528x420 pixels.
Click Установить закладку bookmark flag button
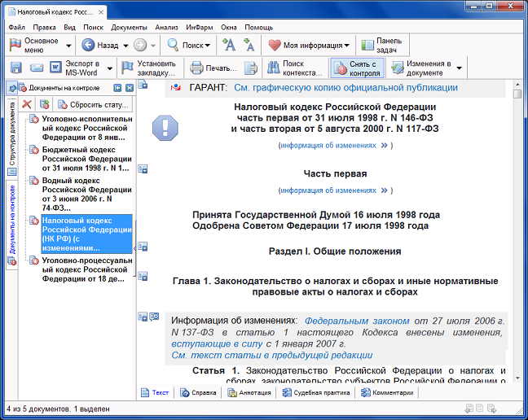[149, 68]
